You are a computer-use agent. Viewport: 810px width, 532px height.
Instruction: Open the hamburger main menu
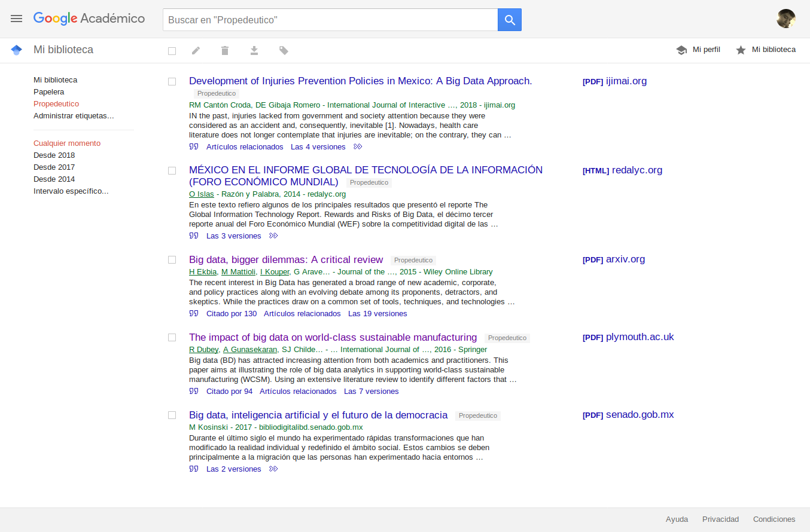point(16,19)
